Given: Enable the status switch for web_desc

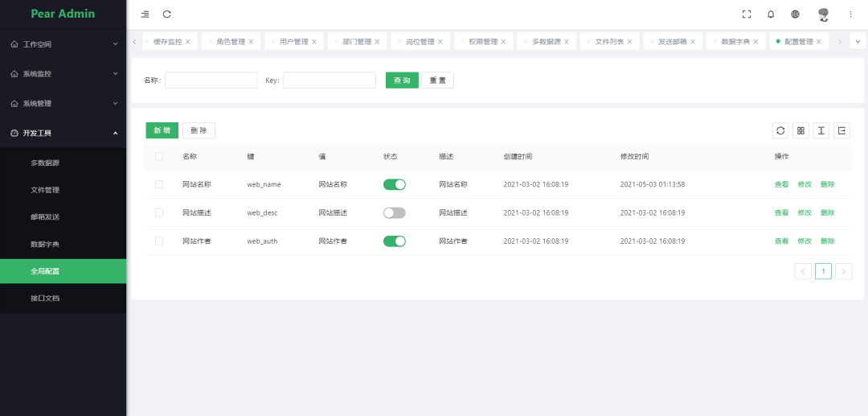Looking at the screenshot, I should pyautogui.click(x=394, y=212).
